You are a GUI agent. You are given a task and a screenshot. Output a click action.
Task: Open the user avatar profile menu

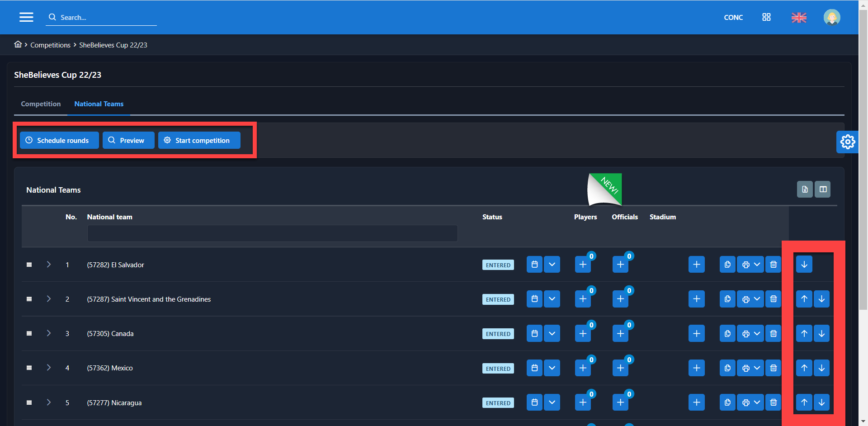(x=831, y=18)
